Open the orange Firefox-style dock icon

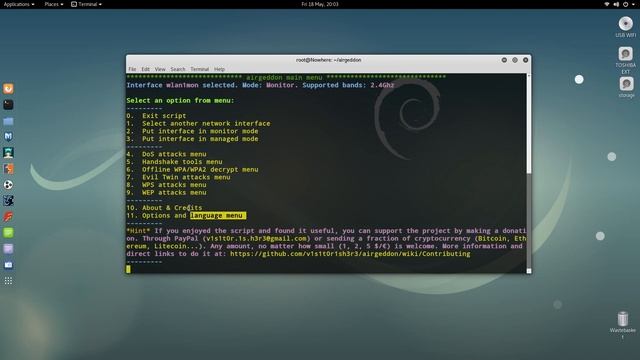point(8,89)
